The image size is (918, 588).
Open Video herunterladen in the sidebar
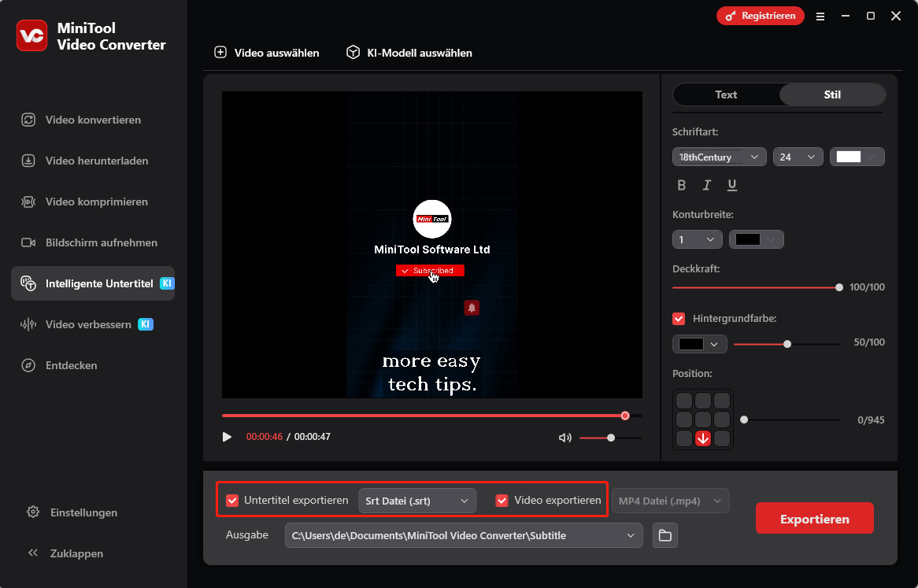coord(92,161)
